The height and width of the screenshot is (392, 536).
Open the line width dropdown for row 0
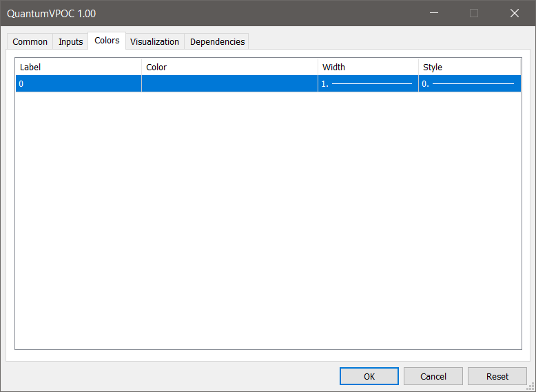[x=368, y=84]
